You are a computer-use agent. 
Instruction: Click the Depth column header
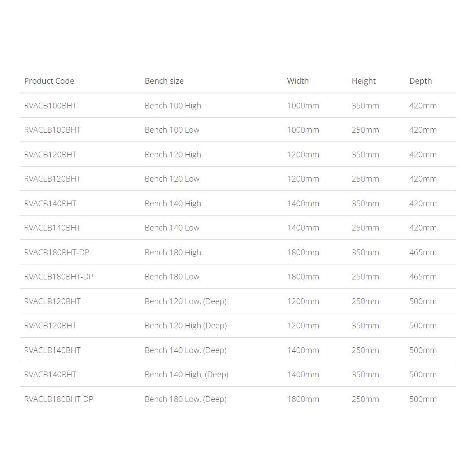pos(420,81)
